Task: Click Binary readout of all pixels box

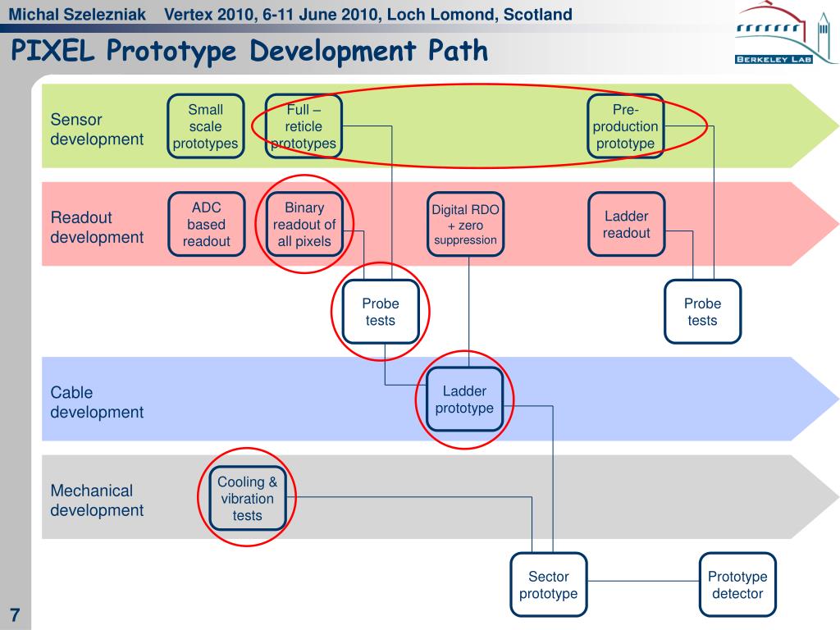Action: pyautogui.click(x=304, y=224)
